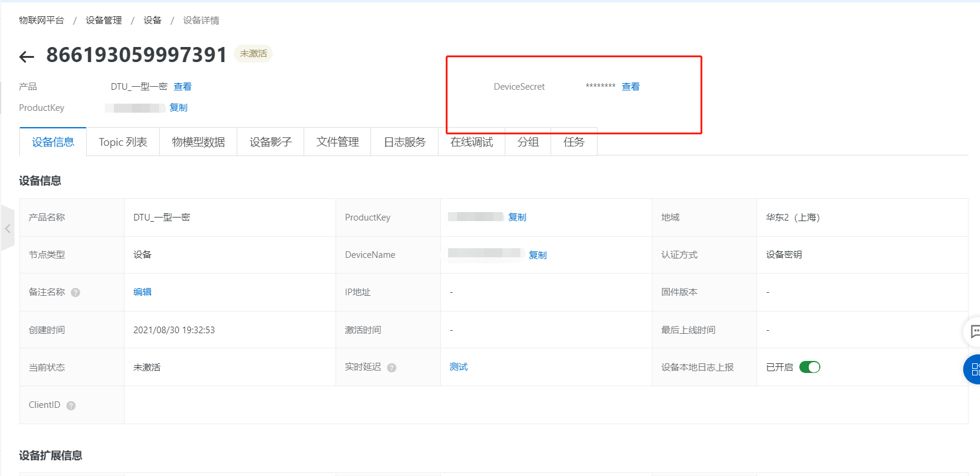
Task: Click the 设备扩展信息 section heading
Action: pyautogui.click(x=51, y=456)
